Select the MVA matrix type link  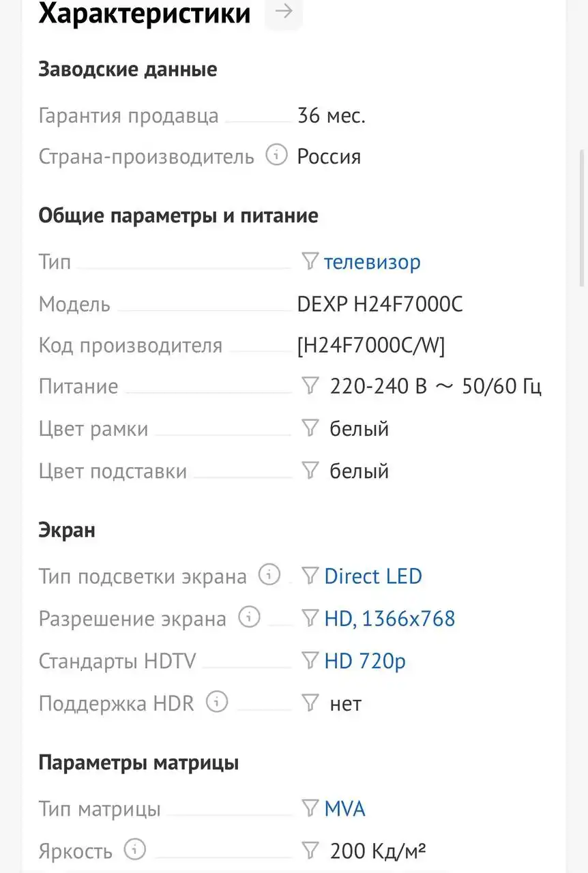(345, 808)
